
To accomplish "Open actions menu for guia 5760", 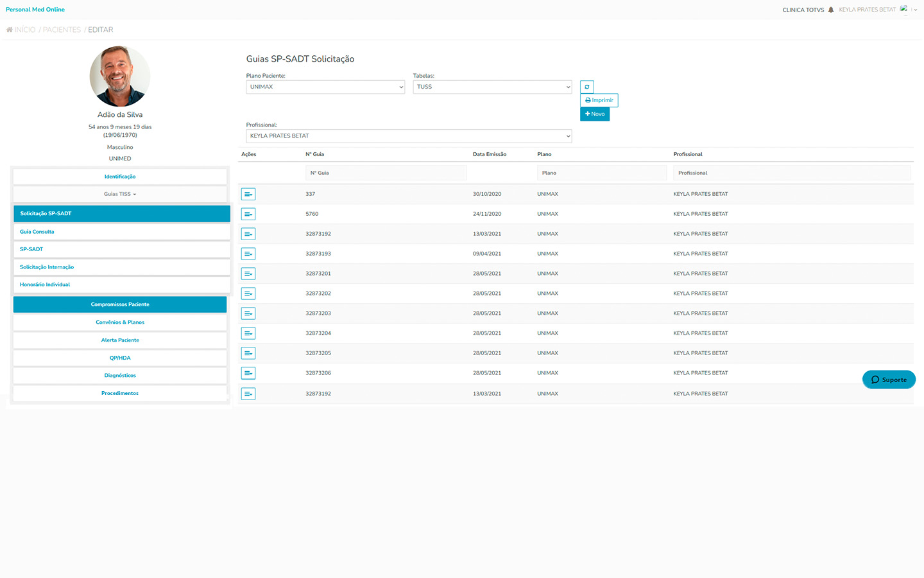I will point(248,214).
